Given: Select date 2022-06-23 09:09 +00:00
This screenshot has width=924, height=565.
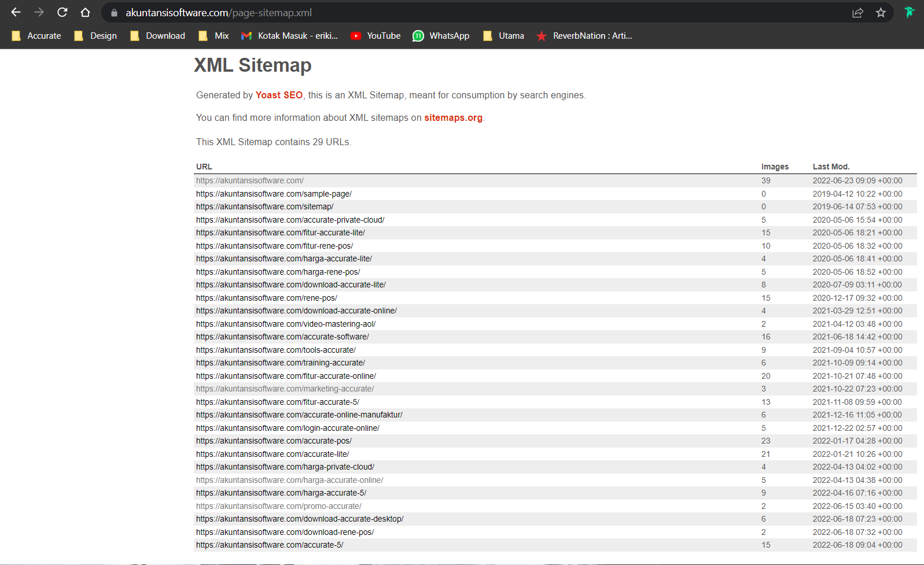Looking at the screenshot, I should [x=857, y=181].
